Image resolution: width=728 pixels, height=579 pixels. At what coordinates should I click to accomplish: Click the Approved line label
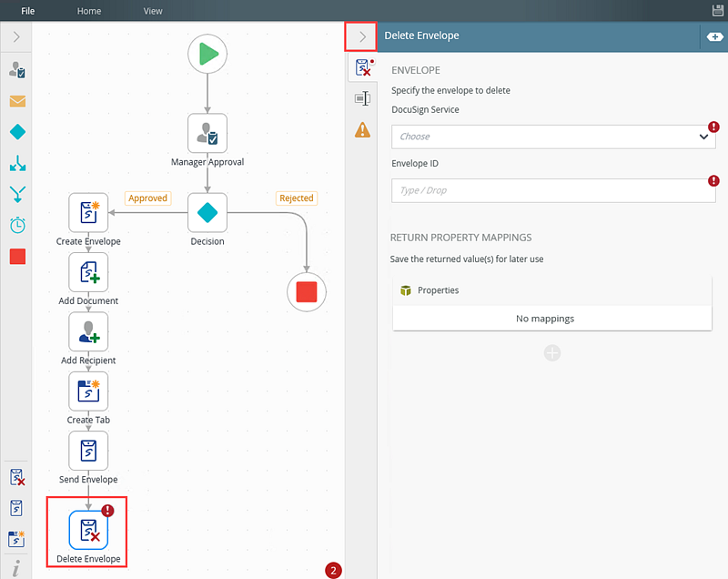point(147,198)
